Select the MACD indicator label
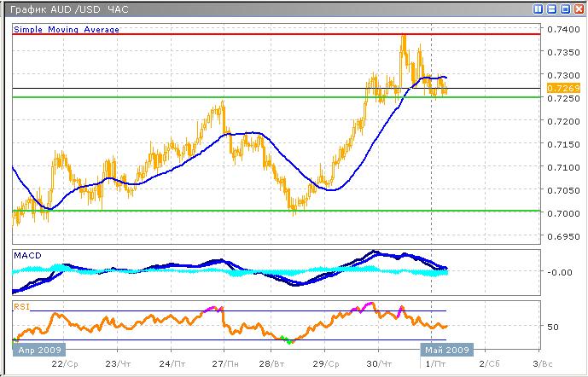 coord(27,255)
